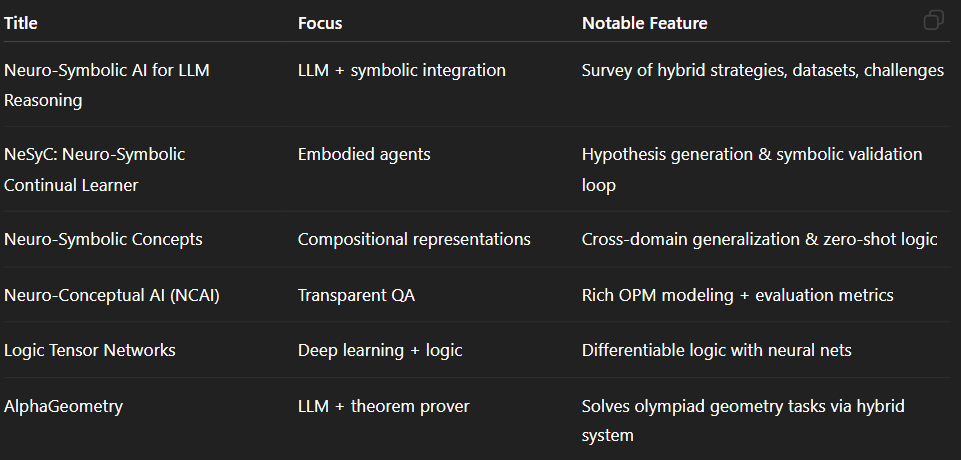Click NeSyC: Neuro-Symbolic Continual Learner cell
This screenshot has width=961, height=460.
94,170
